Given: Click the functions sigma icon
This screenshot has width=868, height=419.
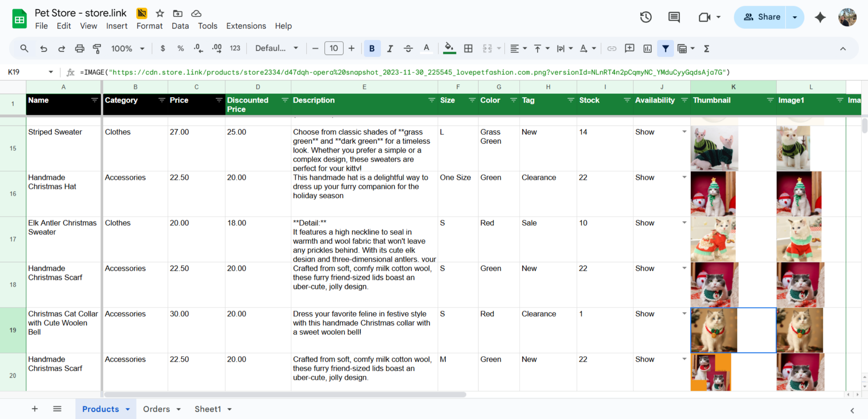Looking at the screenshot, I should pos(706,48).
